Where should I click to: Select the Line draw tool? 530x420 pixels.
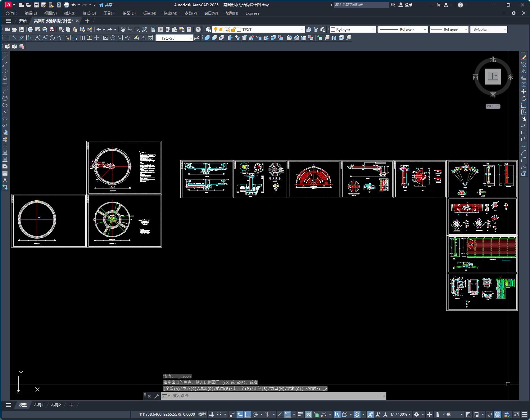click(5, 57)
